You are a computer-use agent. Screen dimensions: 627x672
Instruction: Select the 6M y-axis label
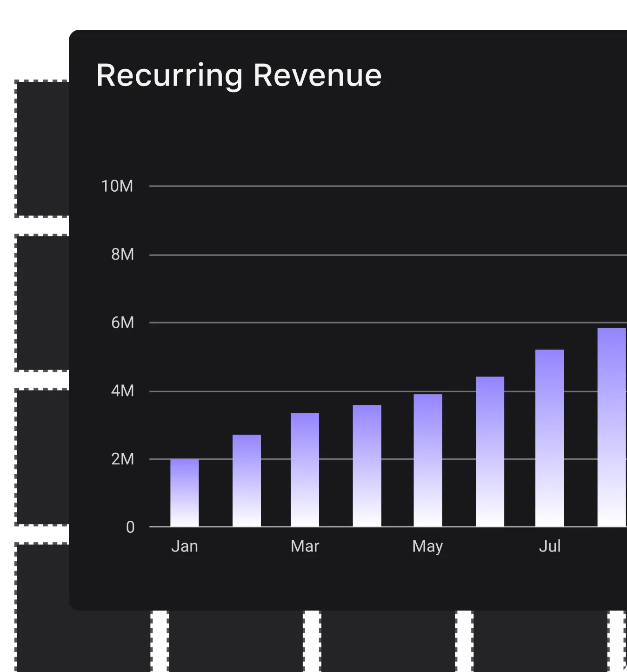tap(122, 323)
